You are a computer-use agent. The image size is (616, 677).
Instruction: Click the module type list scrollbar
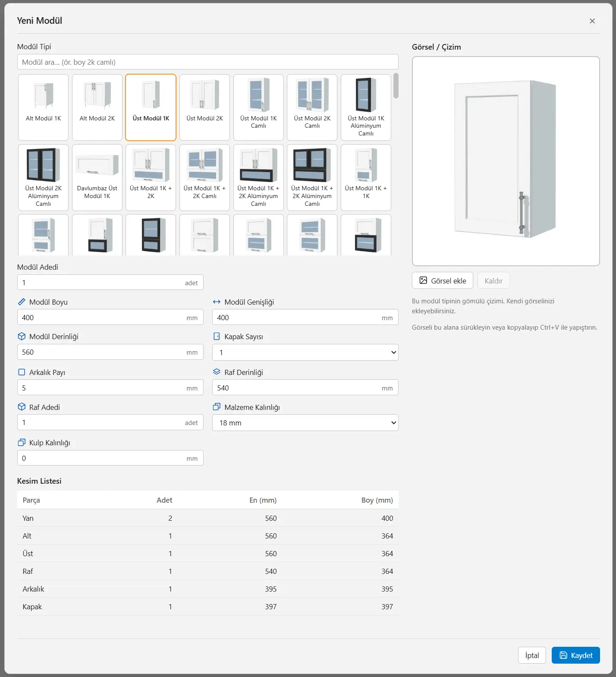pos(396,86)
